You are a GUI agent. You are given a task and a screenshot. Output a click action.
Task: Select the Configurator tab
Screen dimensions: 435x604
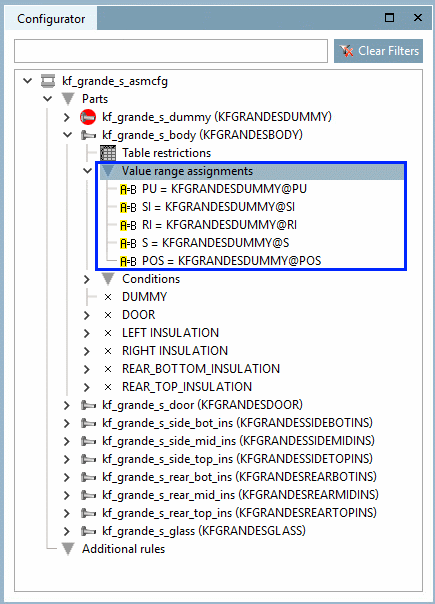[x=51, y=18]
